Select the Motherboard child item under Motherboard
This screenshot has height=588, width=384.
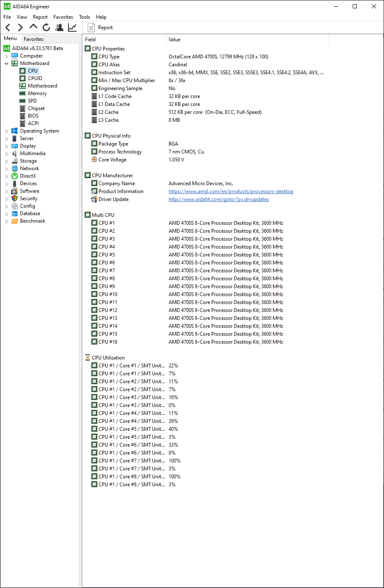pyautogui.click(x=43, y=86)
